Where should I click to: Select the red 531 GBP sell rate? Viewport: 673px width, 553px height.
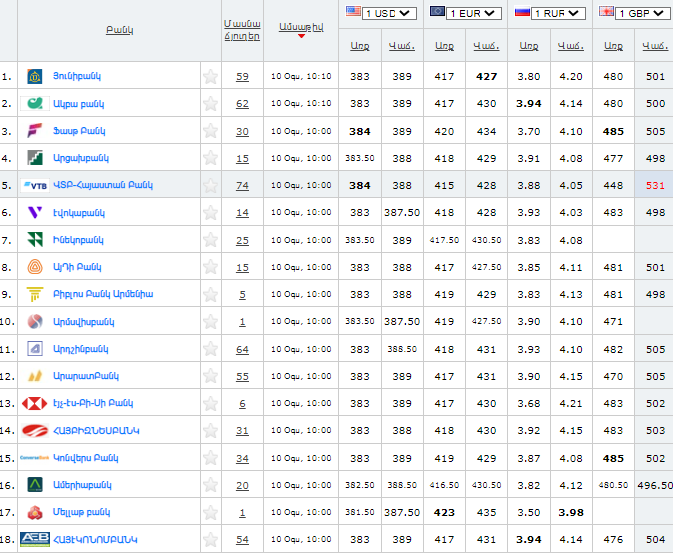pyautogui.click(x=655, y=185)
